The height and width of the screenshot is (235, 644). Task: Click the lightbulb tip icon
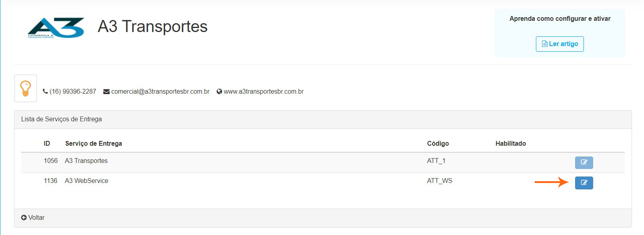[26, 88]
